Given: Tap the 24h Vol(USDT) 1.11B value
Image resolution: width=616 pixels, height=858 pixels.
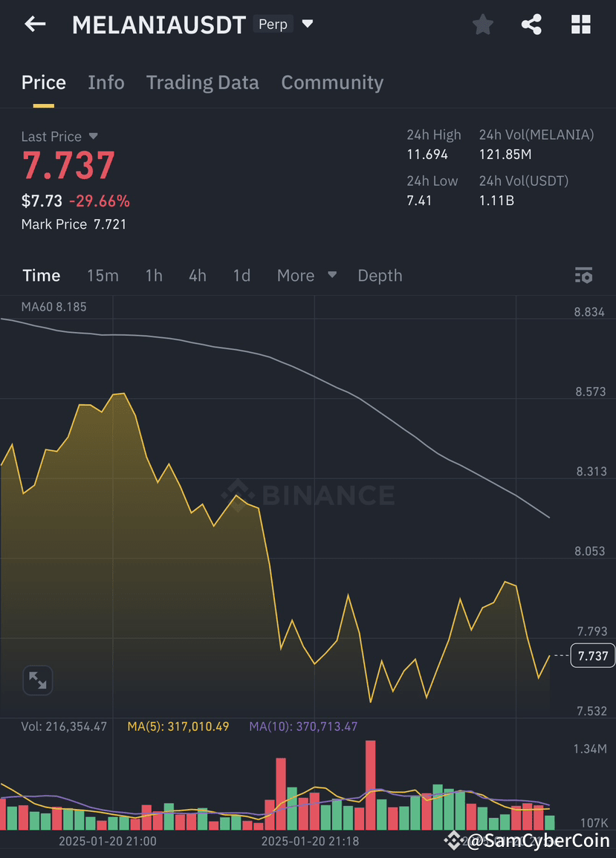Looking at the screenshot, I should pos(496,201).
